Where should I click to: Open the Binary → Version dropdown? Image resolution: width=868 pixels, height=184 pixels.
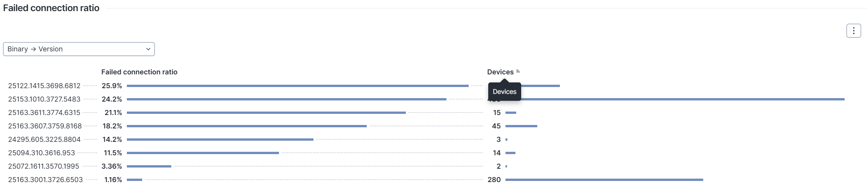(x=79, y=49)
